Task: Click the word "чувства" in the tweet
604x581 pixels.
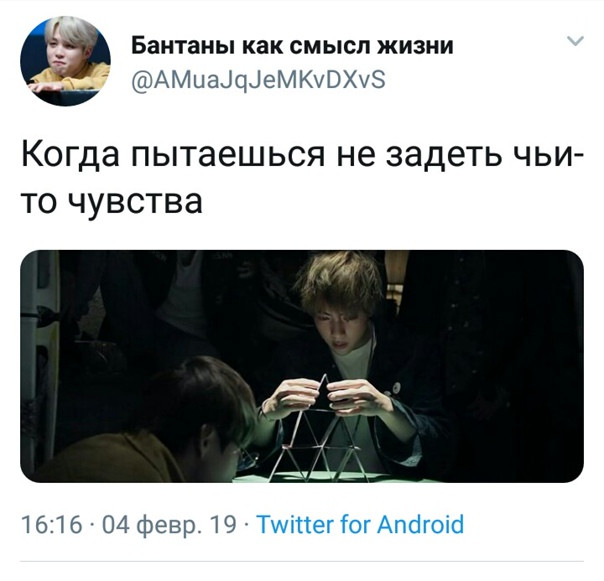Action: coord(135,202)
